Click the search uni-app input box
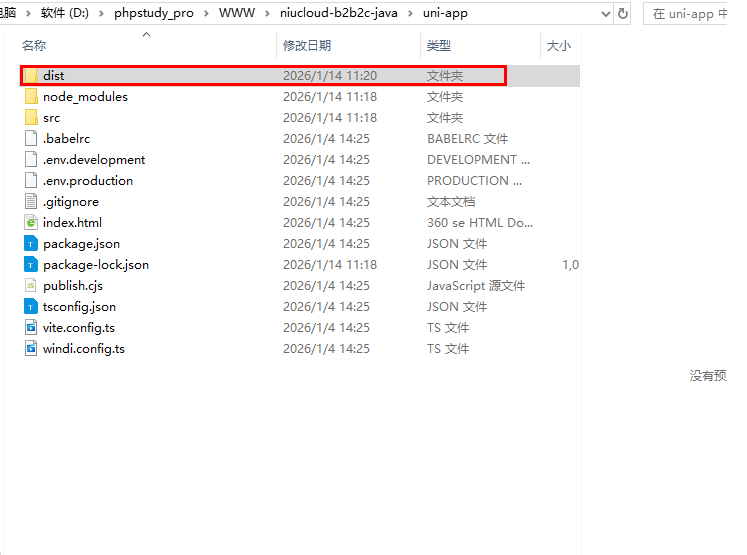The width and height of the screenshot is (747, 555). pyautogui.click(x=695, y=14)
